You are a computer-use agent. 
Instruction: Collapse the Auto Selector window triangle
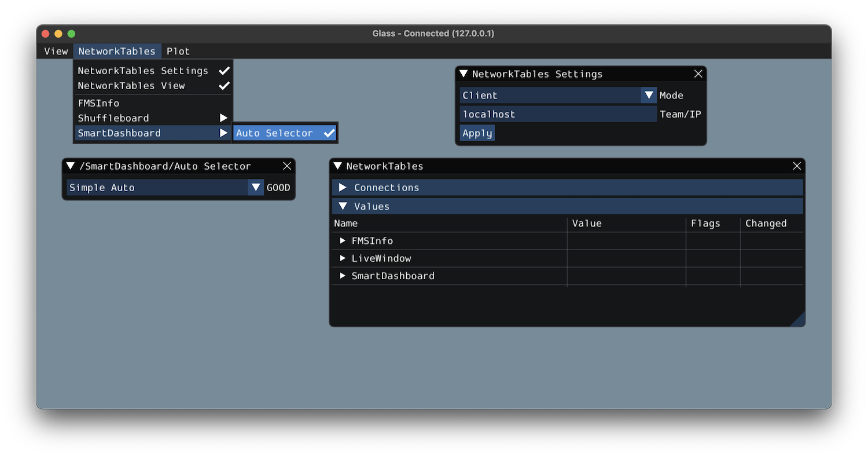71,166
